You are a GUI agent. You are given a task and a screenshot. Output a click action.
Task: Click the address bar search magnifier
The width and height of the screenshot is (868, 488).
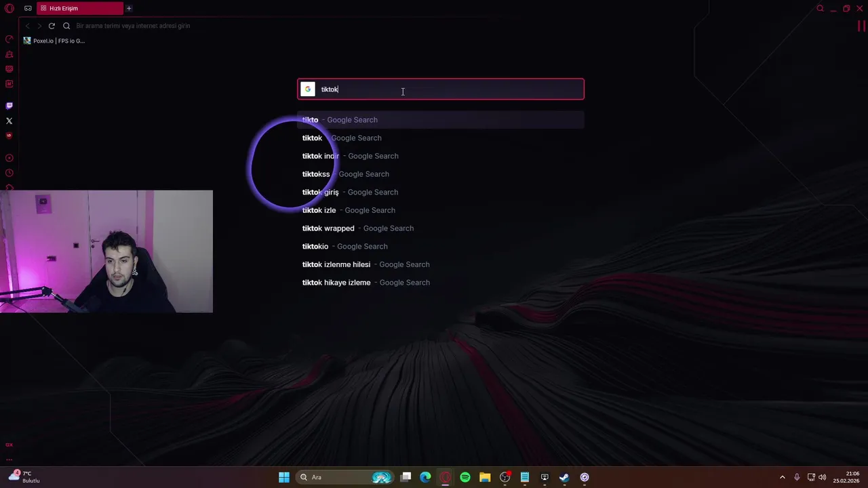pyautogui.click(x=66, y=26)
